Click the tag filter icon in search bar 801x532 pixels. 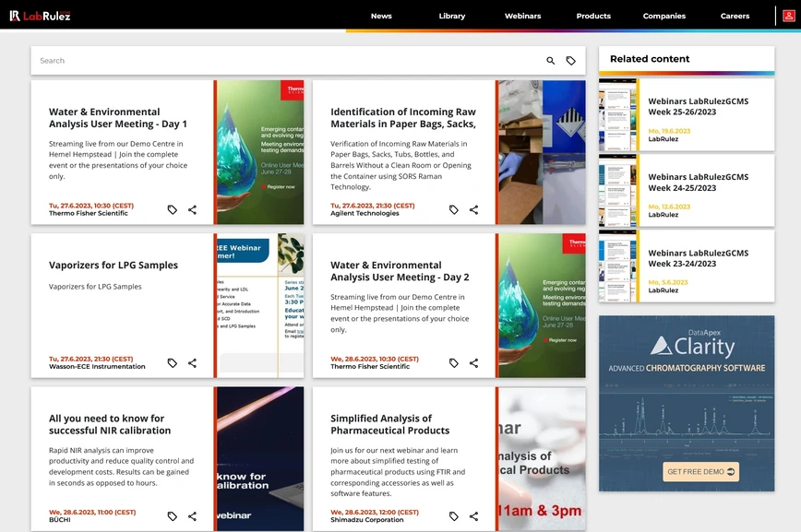click(x=570, y=61)
